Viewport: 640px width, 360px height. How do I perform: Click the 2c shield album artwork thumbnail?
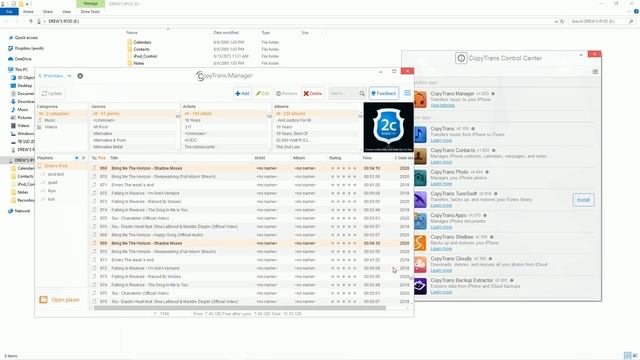tap(388, 127)
